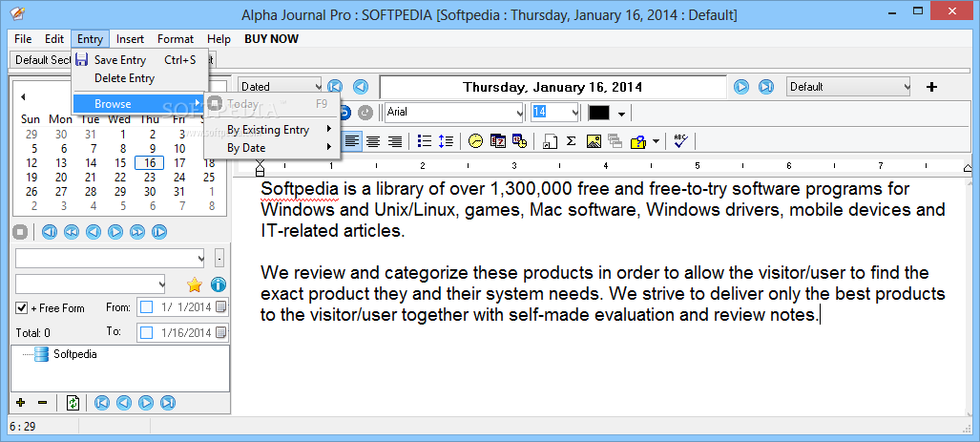Run spell check with ABC checkmark icon
The width and height of the screenshot is (980, 442).
click(x=680, y=141)
